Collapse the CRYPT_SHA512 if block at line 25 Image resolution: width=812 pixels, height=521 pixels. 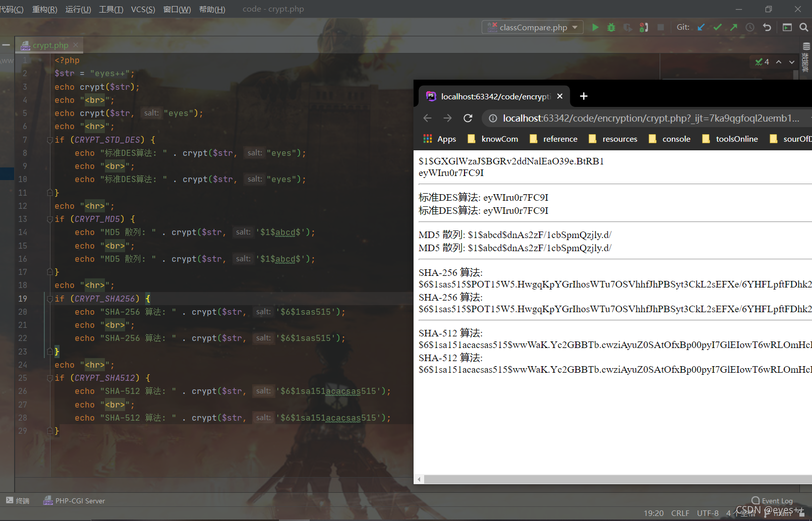(x=50, y=378)
